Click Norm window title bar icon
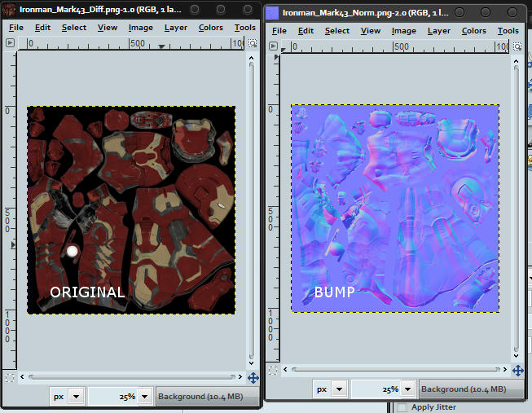The width and height of the screenshot is (532, 413). click(x=272, y=13)
